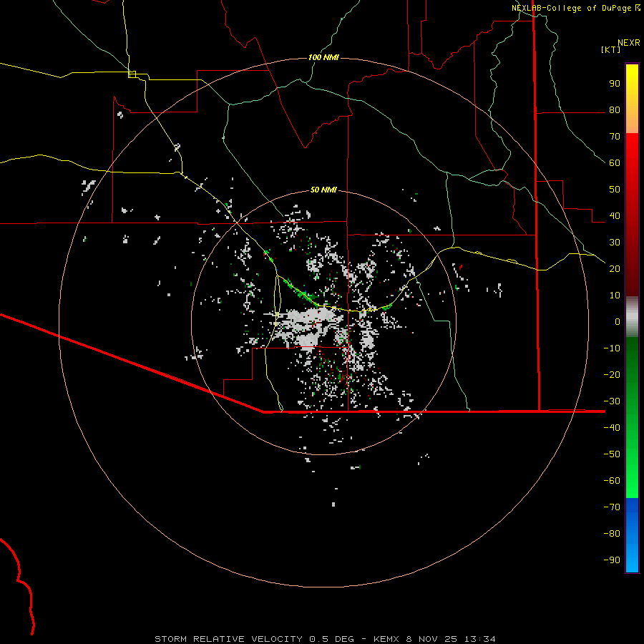Image resolution: width=644 pixels, height=644 pixels.
Task: Click the 50 value on the velocity scale
Action: 615,190
